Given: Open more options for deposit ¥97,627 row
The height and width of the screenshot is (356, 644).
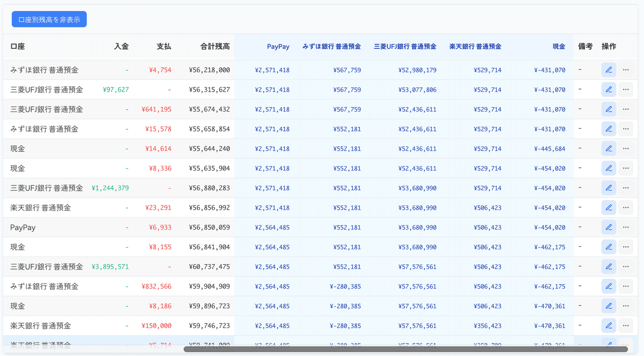Looking at the screenshot, I should pos(626,90).
